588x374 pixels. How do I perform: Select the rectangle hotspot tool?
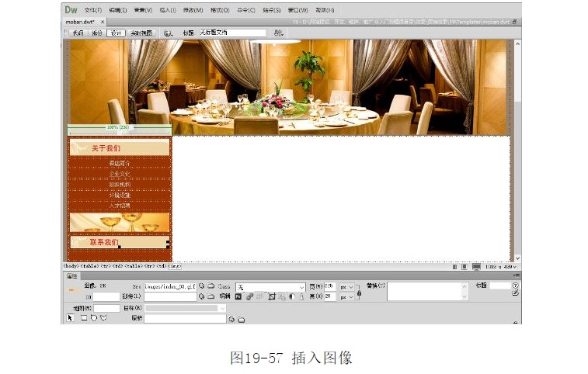(83, 318)
